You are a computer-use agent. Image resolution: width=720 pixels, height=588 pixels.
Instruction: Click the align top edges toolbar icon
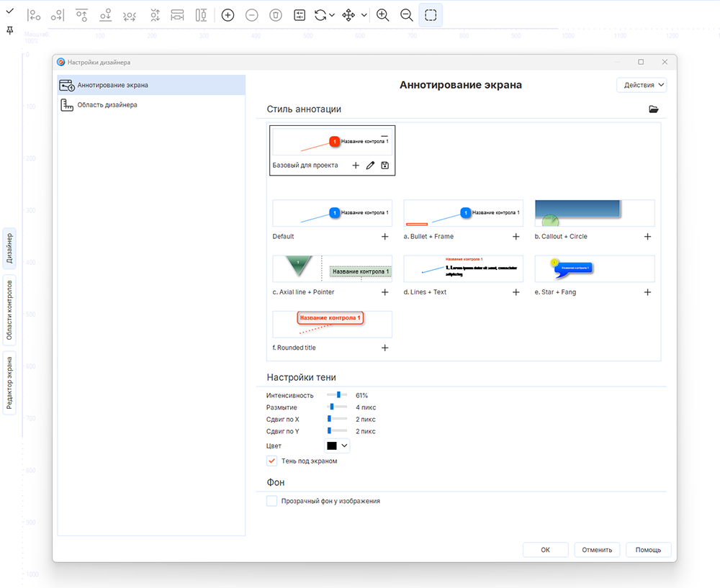click(82, 15)
